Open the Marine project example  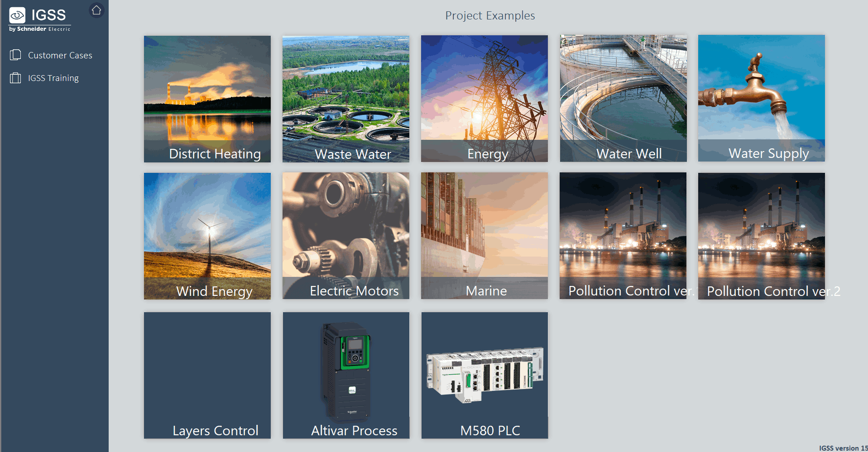point(484,236)
